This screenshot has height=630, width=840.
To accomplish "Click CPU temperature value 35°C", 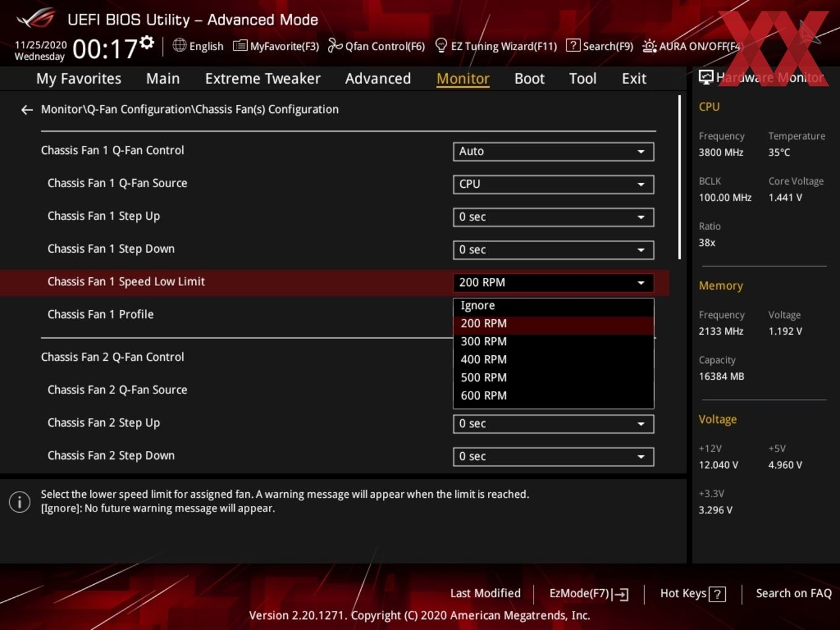I will pos(779,153).
